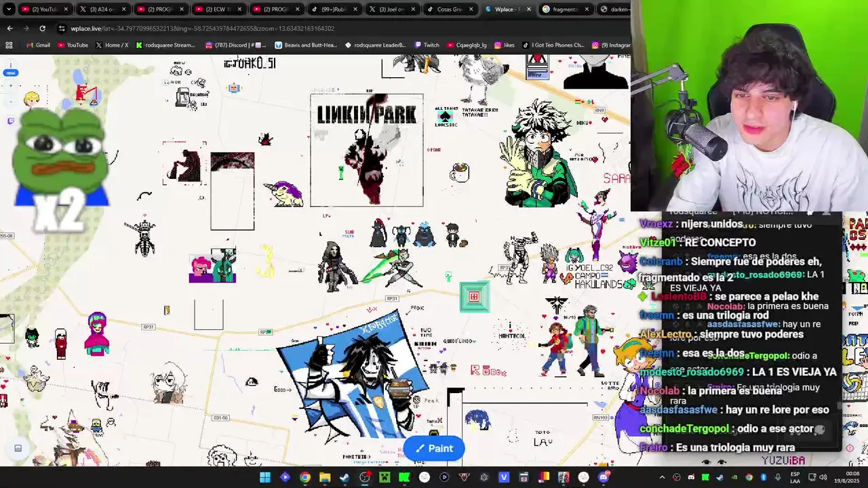Go back in browser history
The image size is (868, 488).
tap(9, 28)
